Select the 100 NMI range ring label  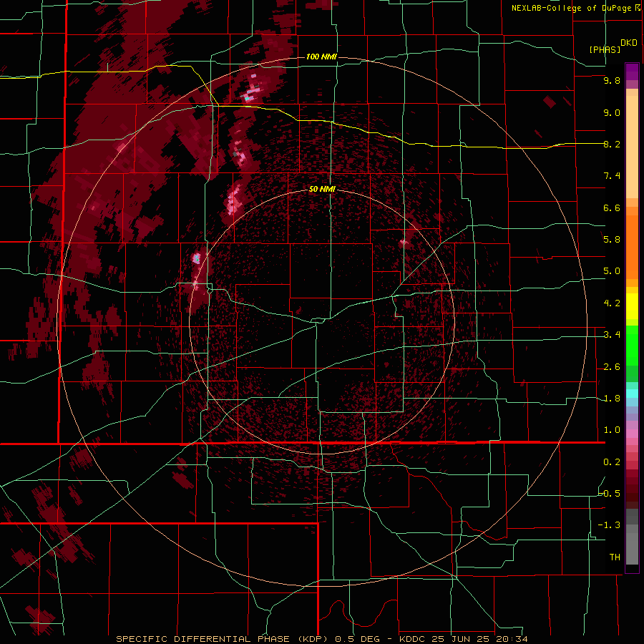pos(321,57)
